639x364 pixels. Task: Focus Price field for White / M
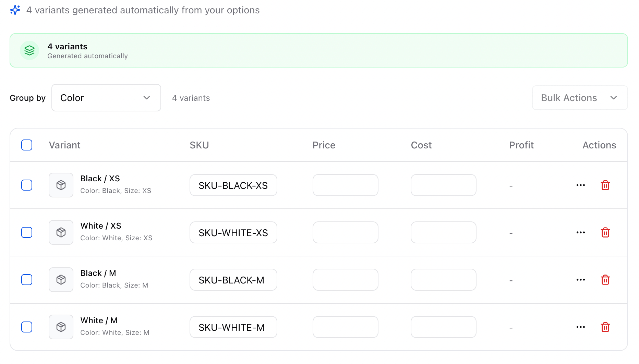[346, 327]
